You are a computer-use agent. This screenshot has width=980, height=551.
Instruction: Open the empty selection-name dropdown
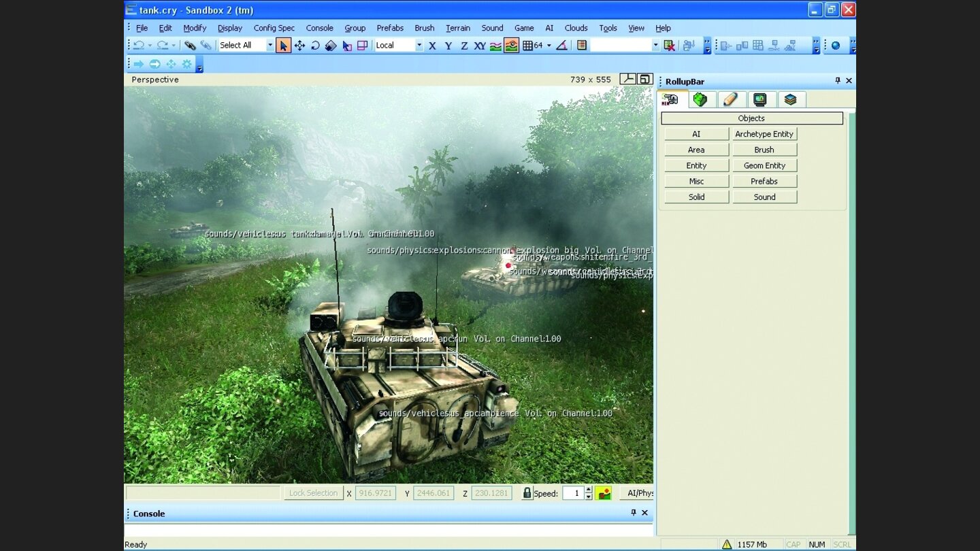click(x=655, y=46)
